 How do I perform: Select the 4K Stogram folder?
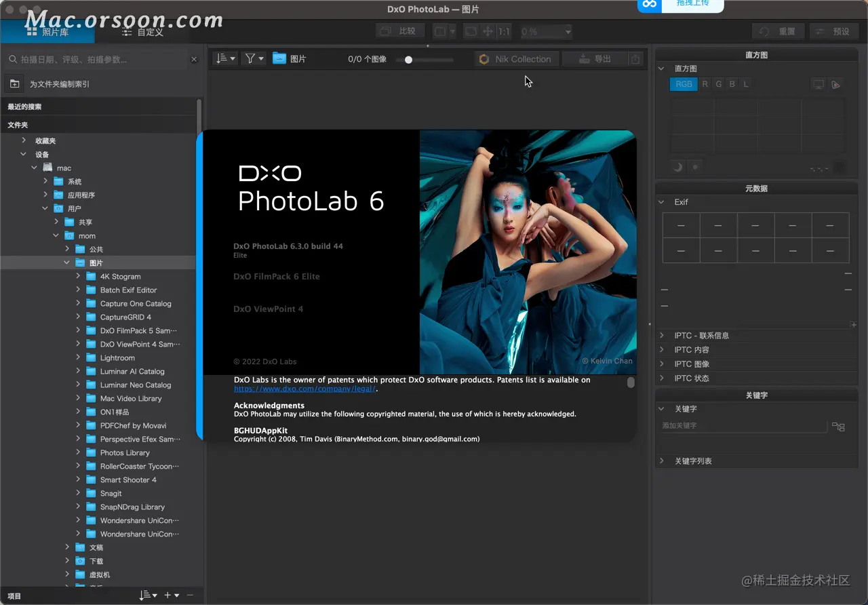[x=120, y=276]
